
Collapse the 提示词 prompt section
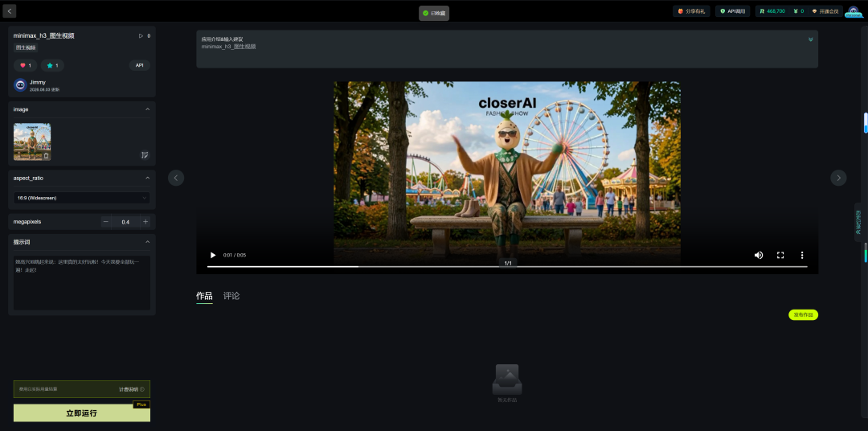tap(147, 242)
